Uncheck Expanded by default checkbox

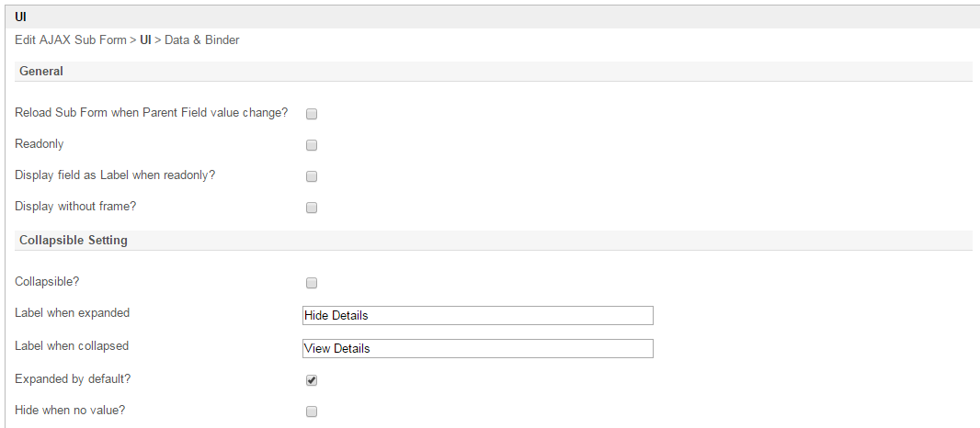pos(312,380)
